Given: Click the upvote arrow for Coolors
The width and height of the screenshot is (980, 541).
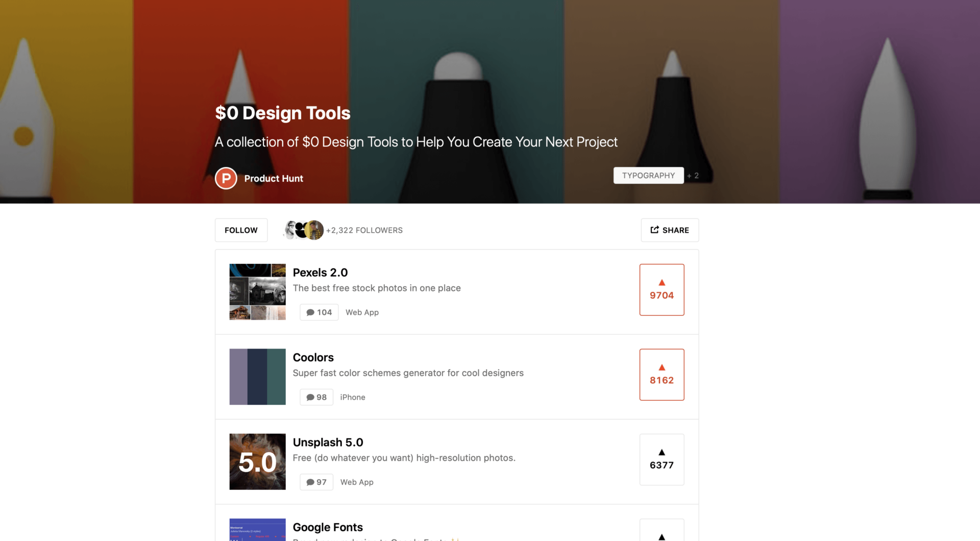Looking at the screenshot, I should coord(661,367).
